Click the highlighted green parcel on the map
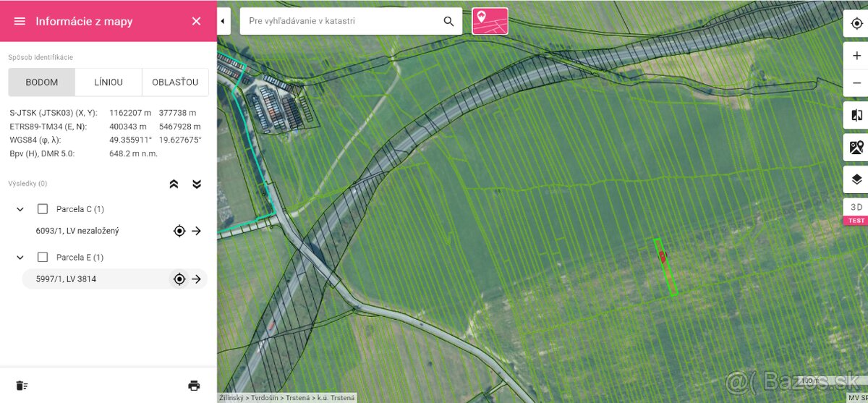Viewport: 868px width, 403px height. (x=665, y=268)
